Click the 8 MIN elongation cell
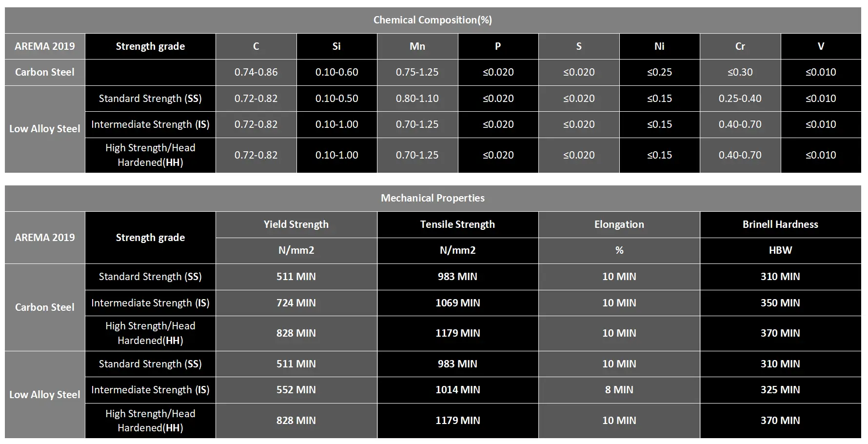868x444 pixels. 619,390
